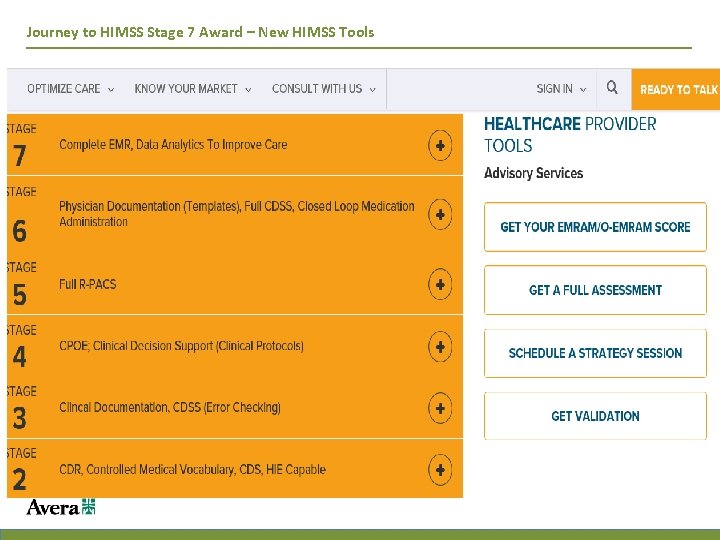Open the Sign In dropdown
Viewport: 720px width, 540px height.
[x=561, y=89]
